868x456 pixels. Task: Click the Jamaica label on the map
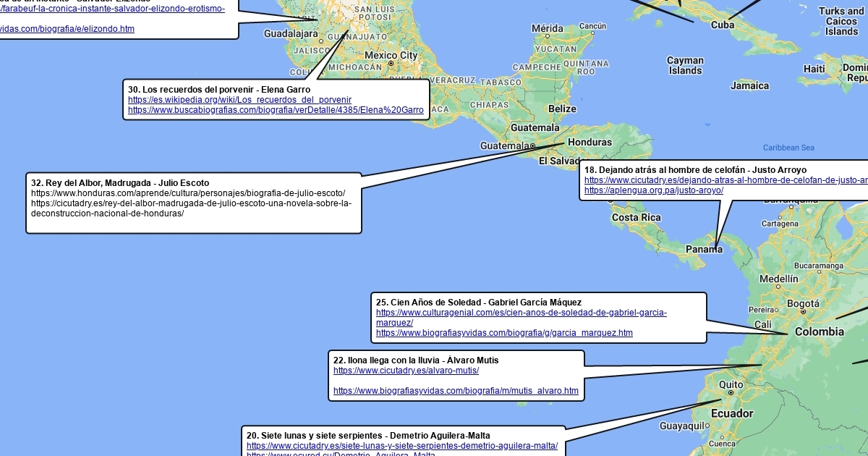750,85
